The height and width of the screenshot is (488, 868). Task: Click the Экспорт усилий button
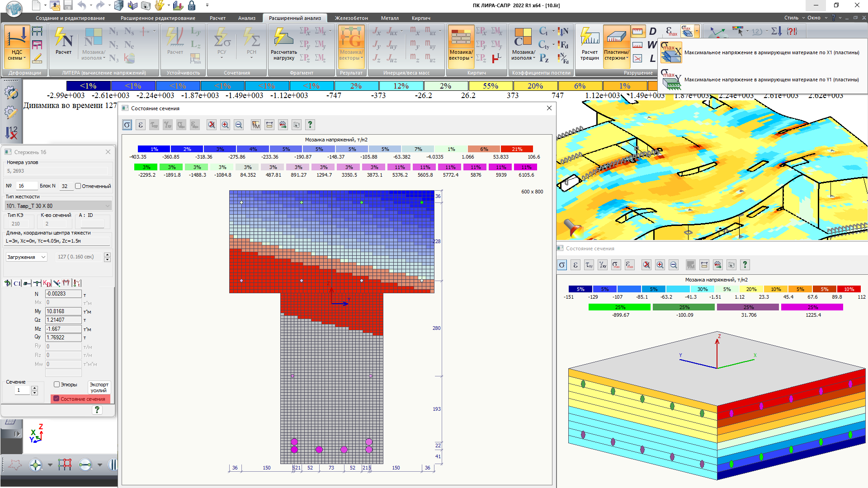(99, 387)
